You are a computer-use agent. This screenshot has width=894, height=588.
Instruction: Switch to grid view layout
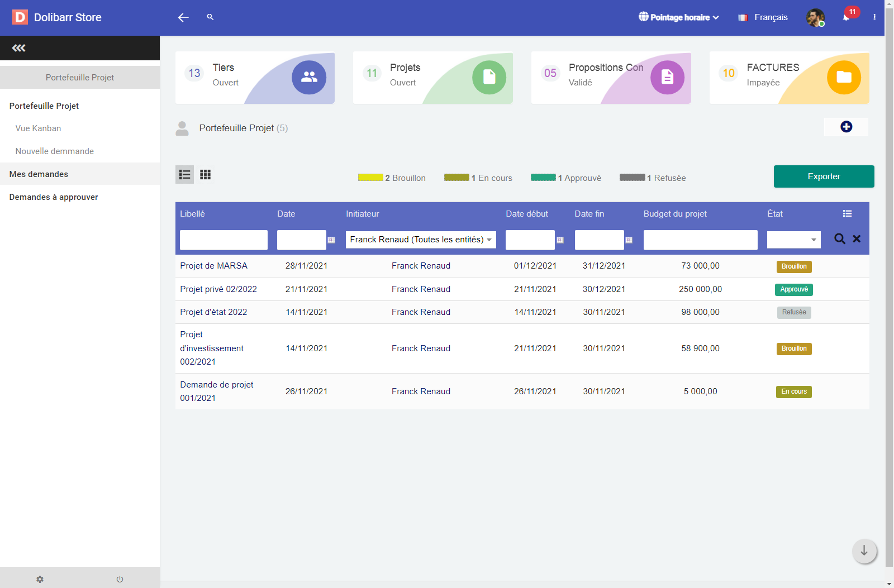206,175
